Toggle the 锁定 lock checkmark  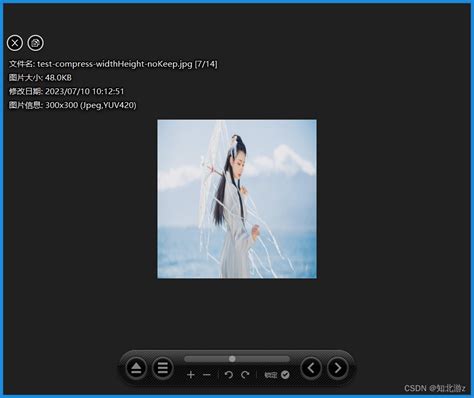[x=285, y=375]
